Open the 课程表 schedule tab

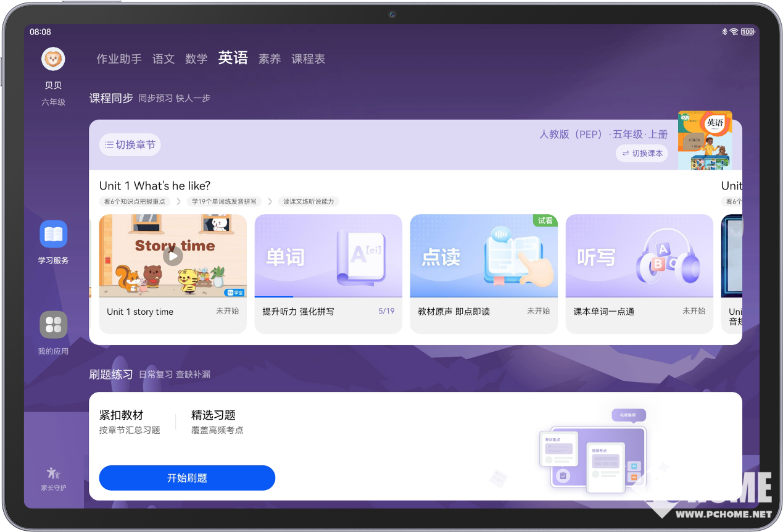coord(308,59)
